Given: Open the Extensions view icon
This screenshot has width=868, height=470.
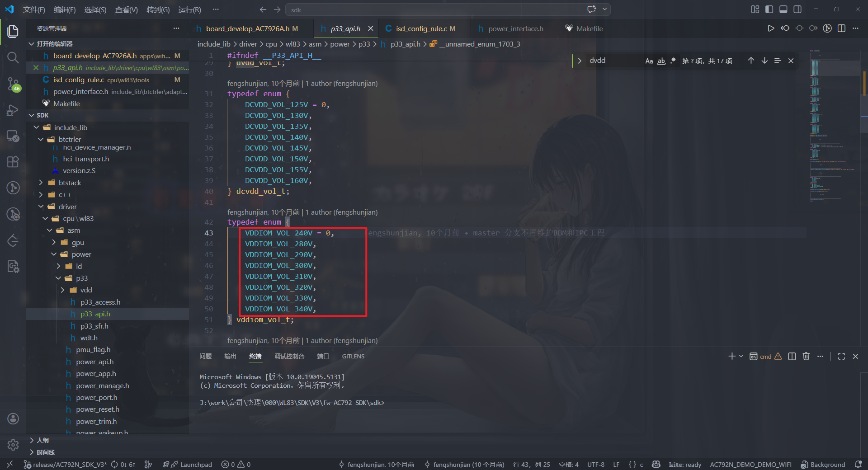Looking at the screenshot, I should 13,162.
